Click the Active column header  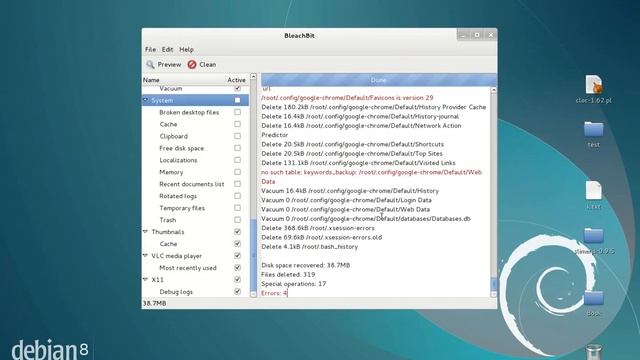point(236,80)
